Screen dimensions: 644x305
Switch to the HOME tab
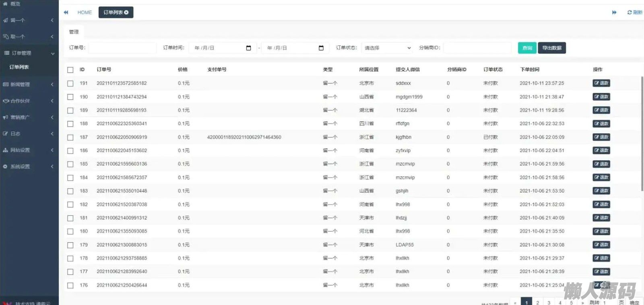coord(85,12)
